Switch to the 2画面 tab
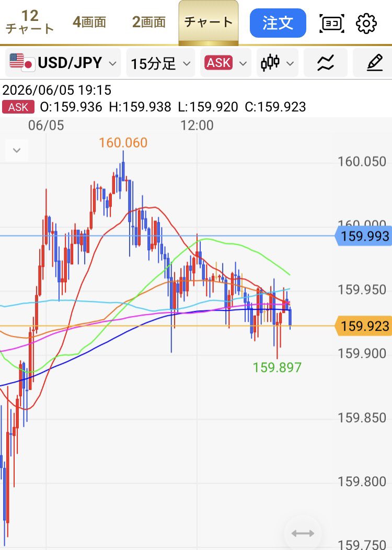 pyautogui.click(x=149, y=22)
